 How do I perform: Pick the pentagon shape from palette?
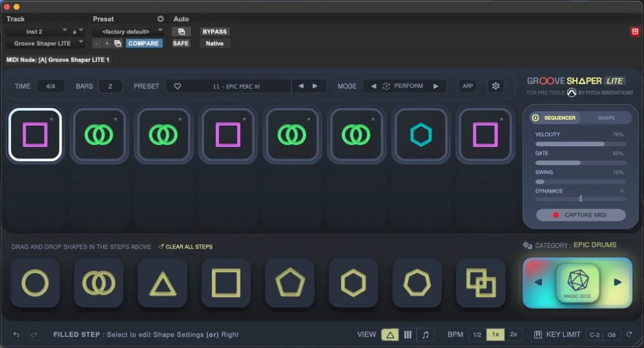[x=290, y=283]
